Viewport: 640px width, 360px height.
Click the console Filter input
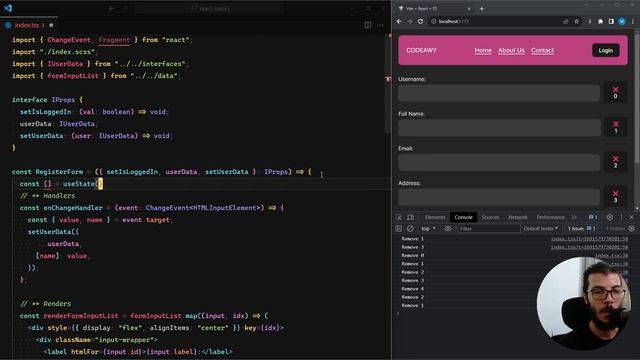tap(489, 229)
